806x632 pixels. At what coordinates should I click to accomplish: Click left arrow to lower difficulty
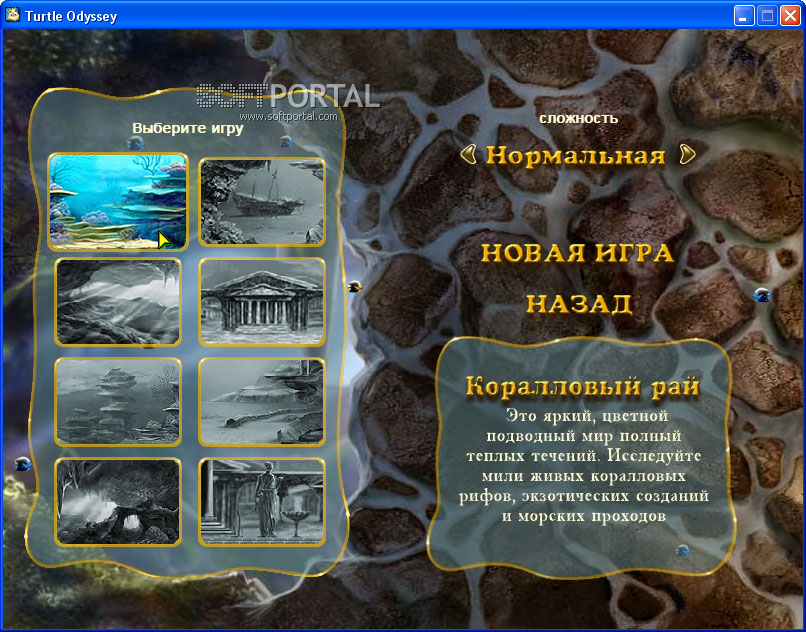pyautogui.click(x=468, y=154)
